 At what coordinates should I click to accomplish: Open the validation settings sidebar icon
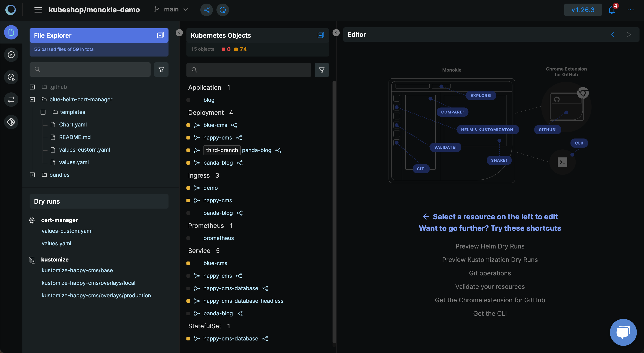(x=11, y=77)
